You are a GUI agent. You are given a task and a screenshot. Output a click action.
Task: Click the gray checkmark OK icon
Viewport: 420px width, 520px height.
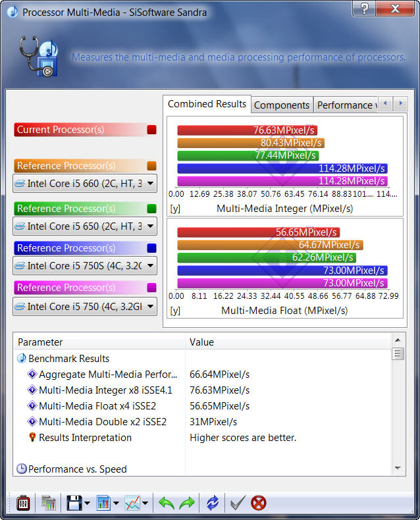[238, 504]
